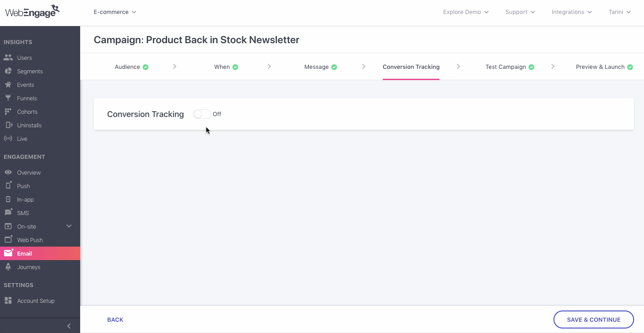Go back using the BACK link
This screenshot has height=333, width=644.
115,319
